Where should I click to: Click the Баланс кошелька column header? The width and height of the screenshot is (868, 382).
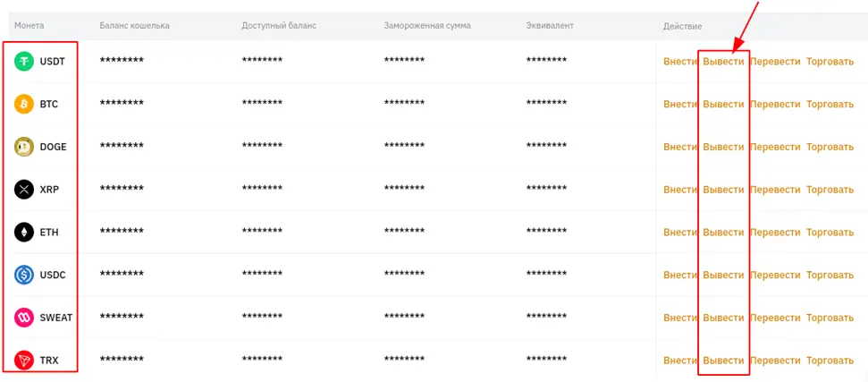pyautogui.click(x=134, y=26)
